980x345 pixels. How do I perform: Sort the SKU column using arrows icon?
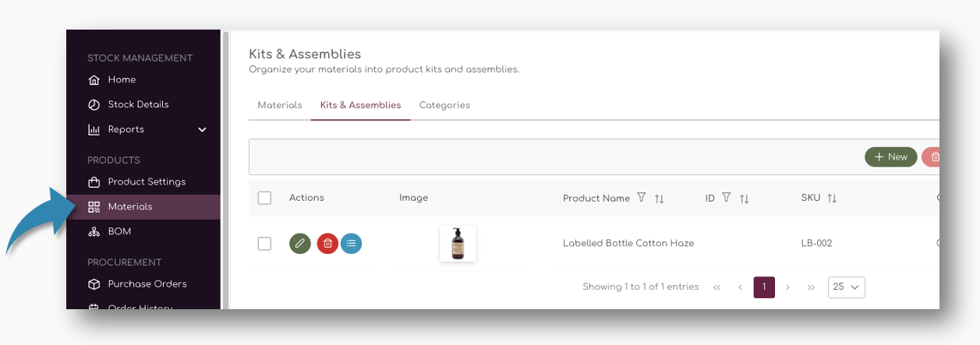832,199
